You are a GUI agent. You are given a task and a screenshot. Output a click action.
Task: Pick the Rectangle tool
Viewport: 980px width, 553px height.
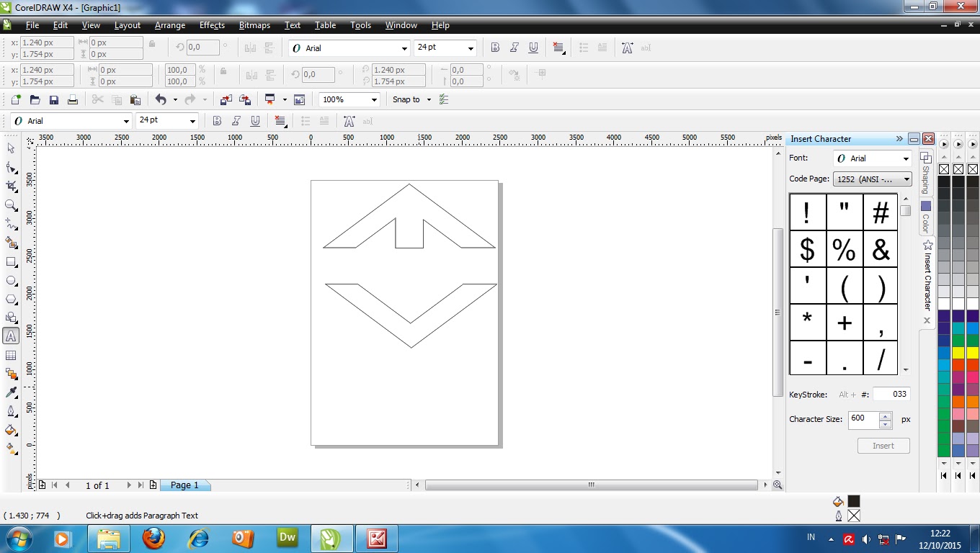point(11,261)
